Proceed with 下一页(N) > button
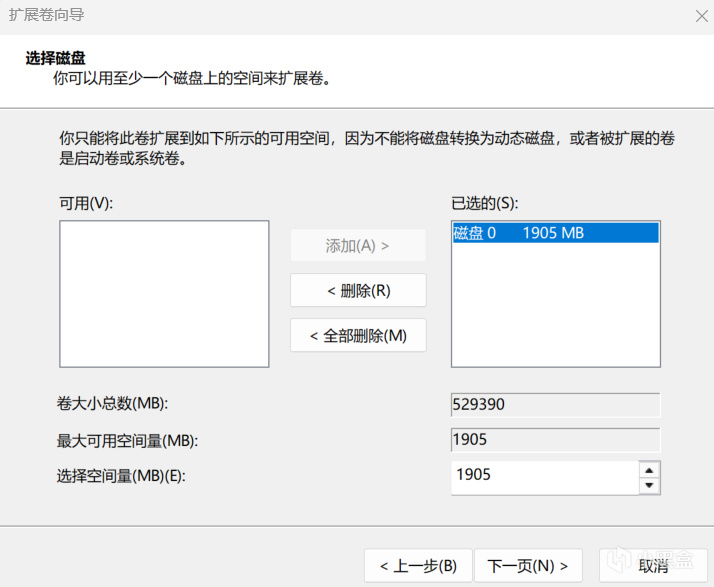 pos(527,566)
